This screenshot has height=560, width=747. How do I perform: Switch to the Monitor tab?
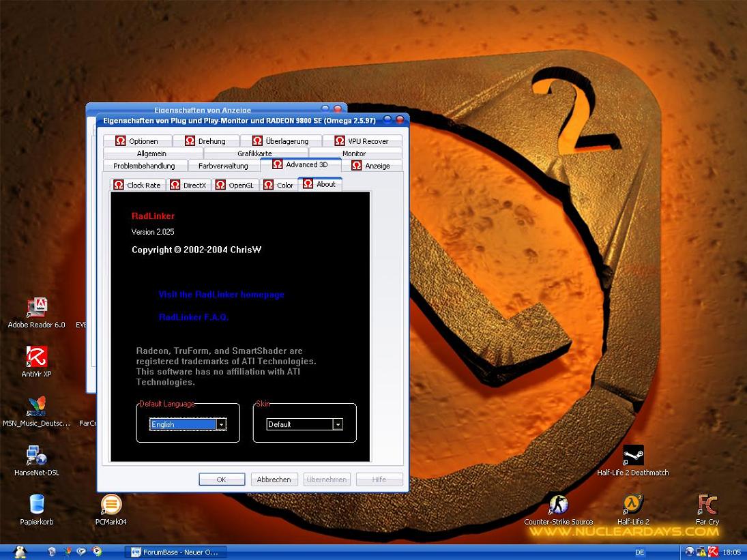(x=355, y=153)
